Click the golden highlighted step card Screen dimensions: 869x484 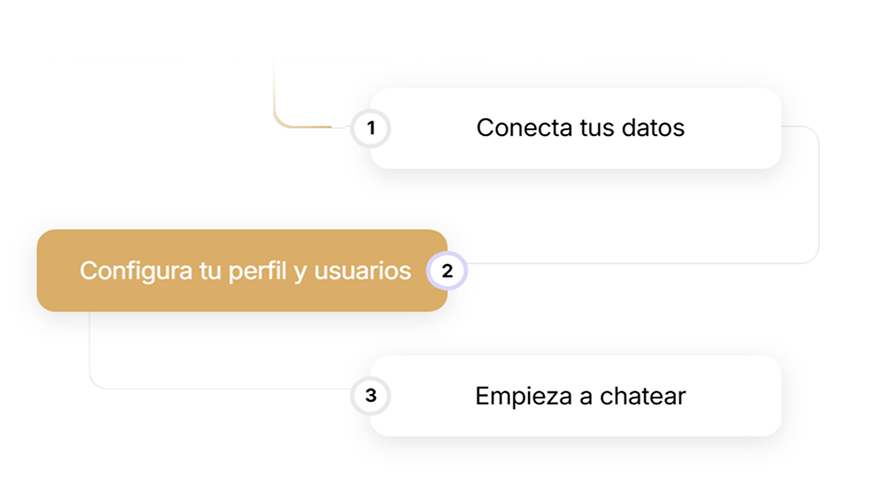click(241, 271)
